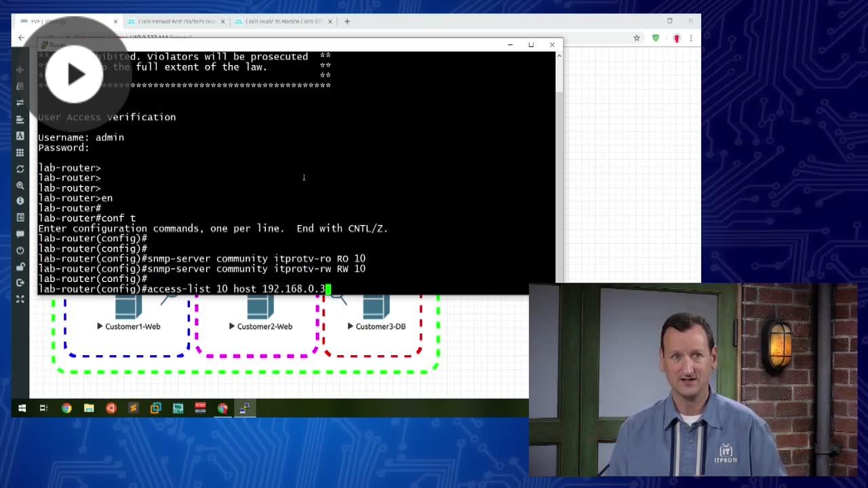Click the add object plus icon in sidebar
This screenshot has height=488, width=868.
pyautogui.click(x=20, y=70)
